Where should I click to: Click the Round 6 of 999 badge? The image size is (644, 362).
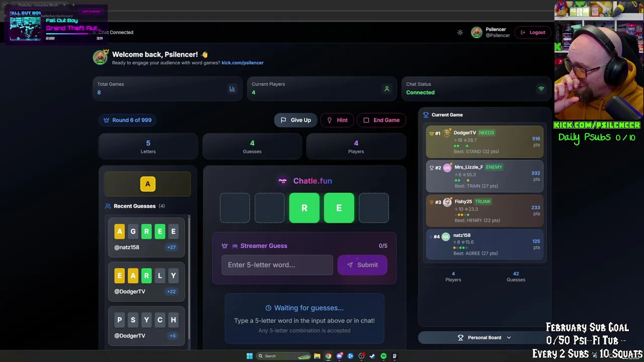127,120
